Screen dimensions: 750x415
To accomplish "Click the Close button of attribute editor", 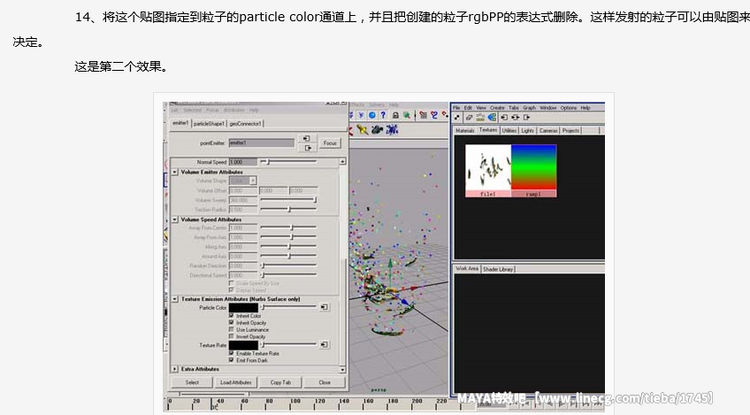I will point(325,382).
